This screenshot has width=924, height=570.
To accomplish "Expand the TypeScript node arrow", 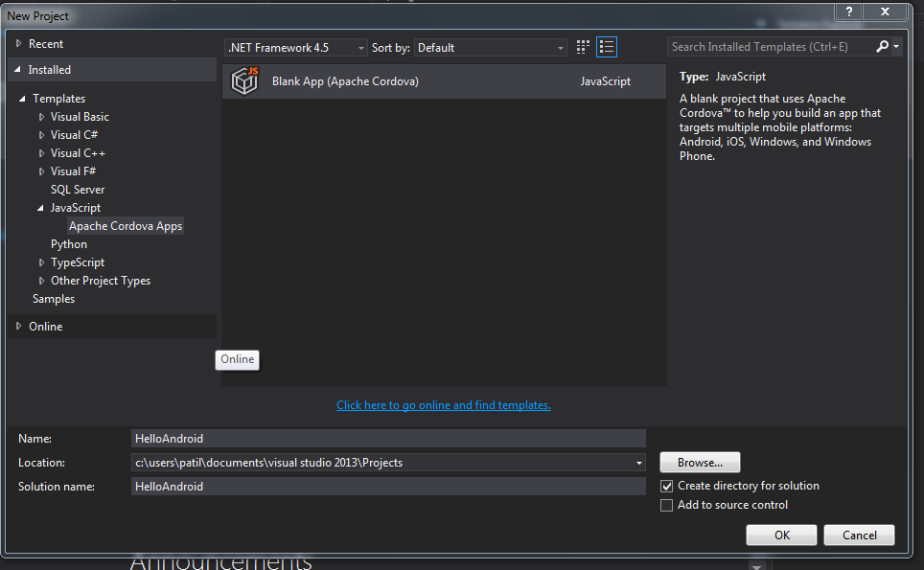I will pyautogui.click(x=41, y=262).
